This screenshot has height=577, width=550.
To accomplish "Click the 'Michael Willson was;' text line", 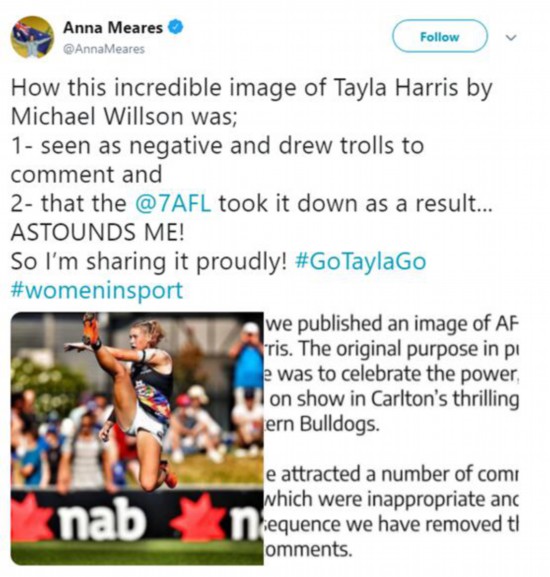I will (124, 117).
